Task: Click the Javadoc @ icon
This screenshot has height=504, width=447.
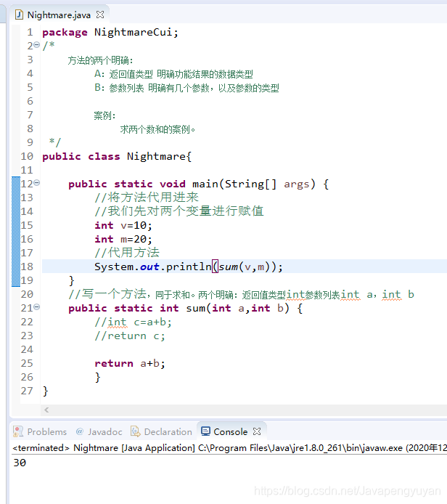Action: point(80,431)
